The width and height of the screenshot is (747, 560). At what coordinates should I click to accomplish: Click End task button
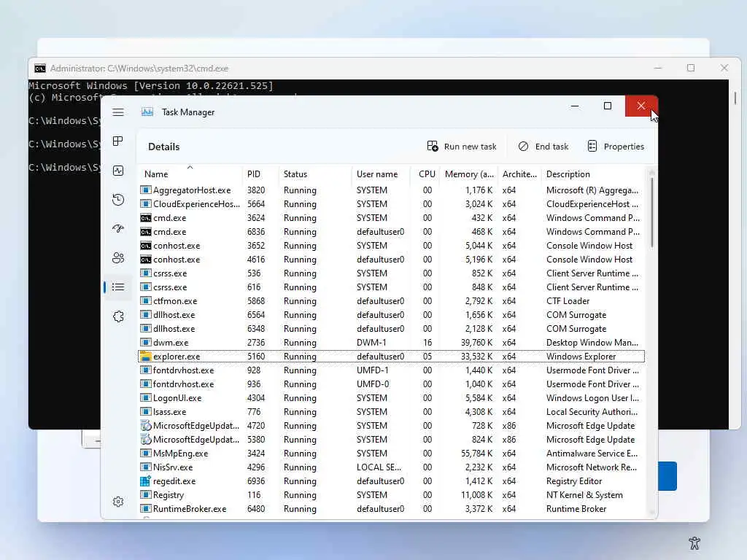click(543, 146)
